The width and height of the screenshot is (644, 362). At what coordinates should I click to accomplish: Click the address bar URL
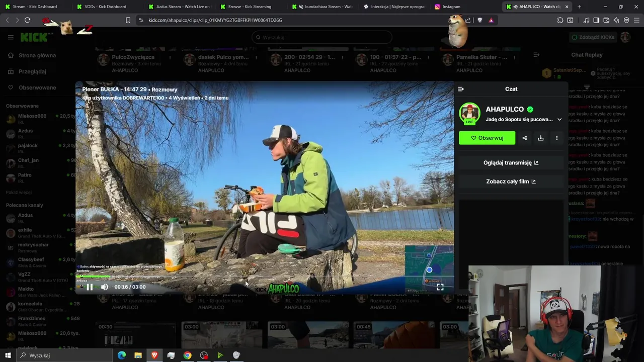tap(215, 20)
